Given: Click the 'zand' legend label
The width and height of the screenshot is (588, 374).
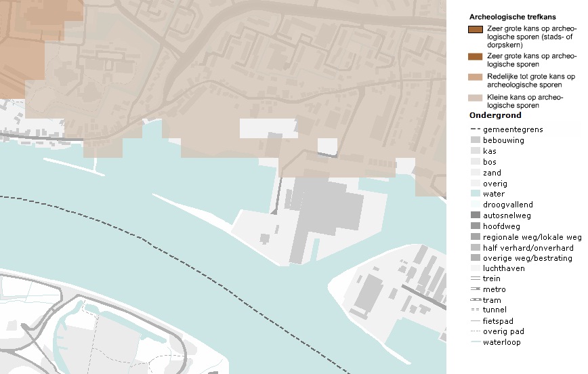Looking at the screenshot, I should tap(492, 173).
